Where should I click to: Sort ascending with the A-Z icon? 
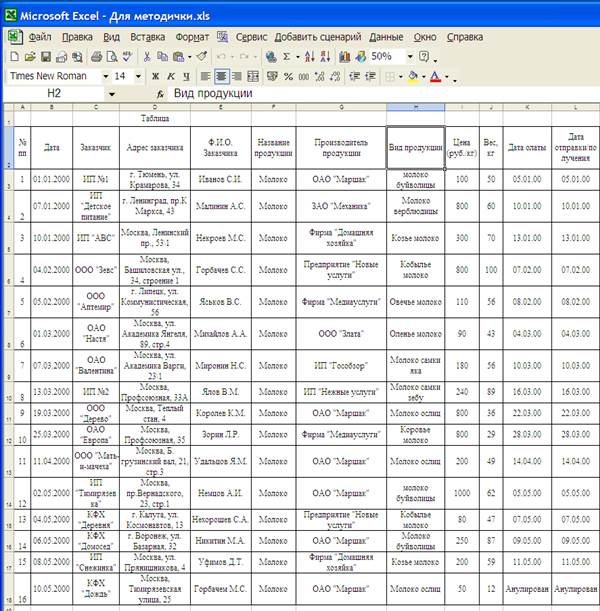310,57
